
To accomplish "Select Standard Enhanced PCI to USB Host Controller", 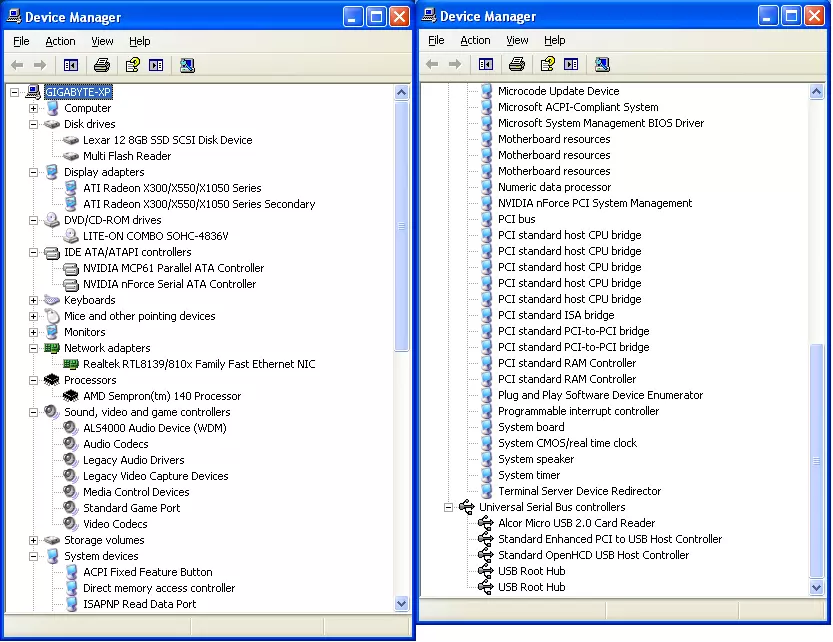I will point(610,539).
